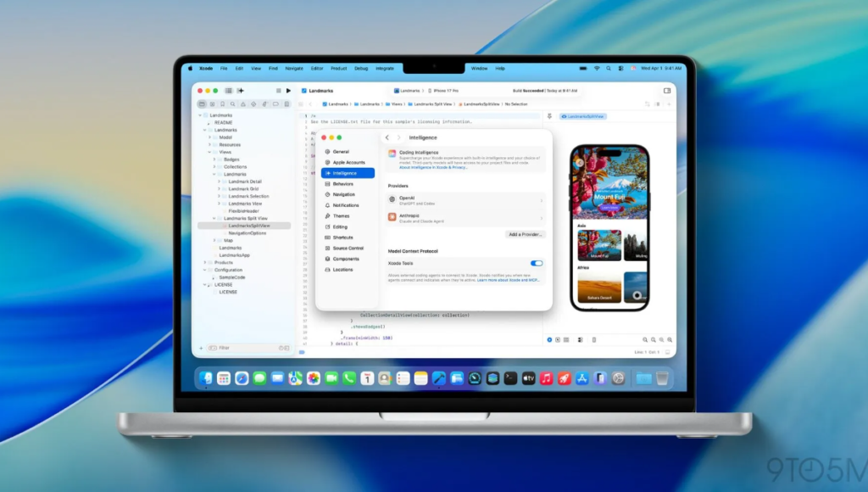The height and width of the screenshot is (492, 868).
Task: Pin the preview using the pin icon
Action: 549,116
